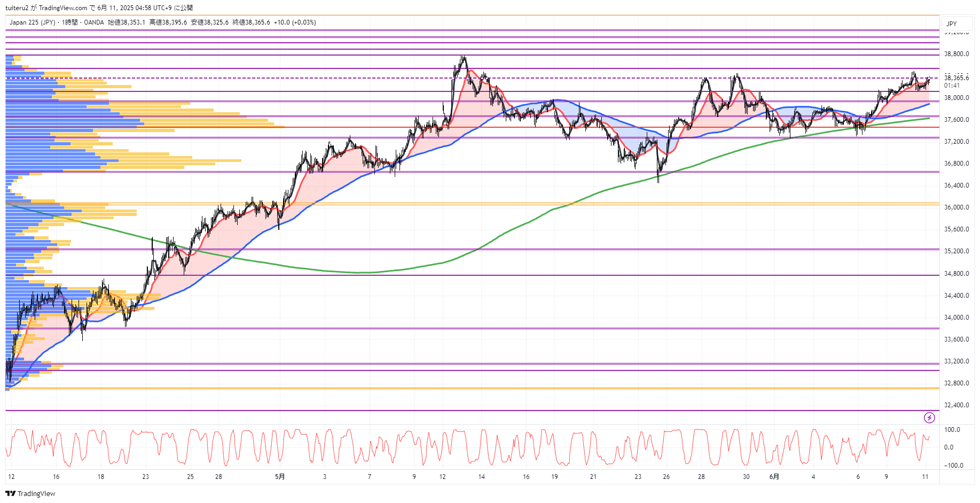This screenshot has height=503, width=980.
Task: Click the 始値38,353.1 open value
Action: [x=127, y=22]
